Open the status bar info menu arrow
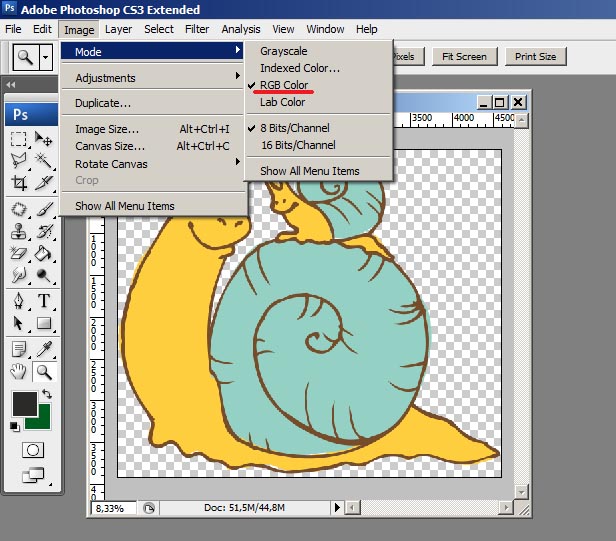The height and width of the screenshot is (541, 616). pyautogui.click(x=337, y=508)
